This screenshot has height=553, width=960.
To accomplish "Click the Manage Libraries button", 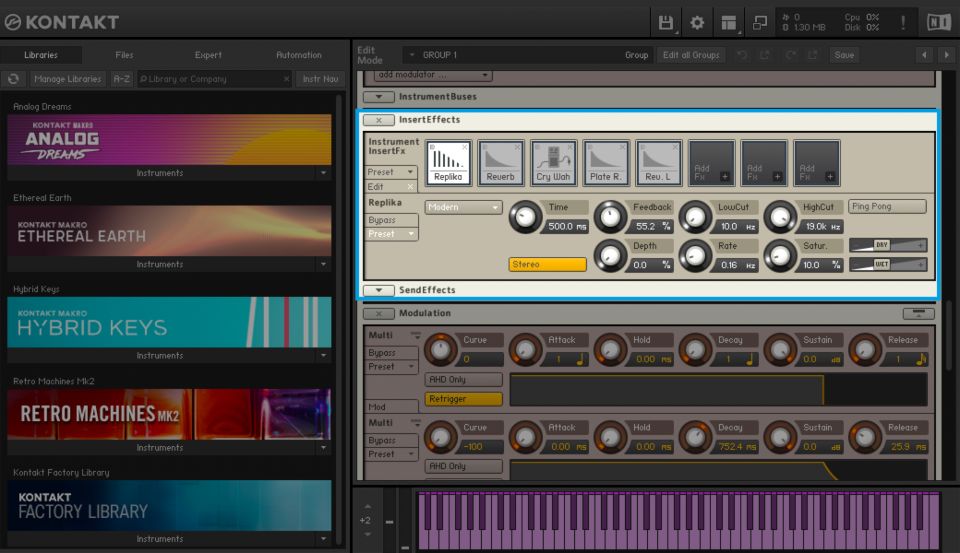I will (67, 79).
